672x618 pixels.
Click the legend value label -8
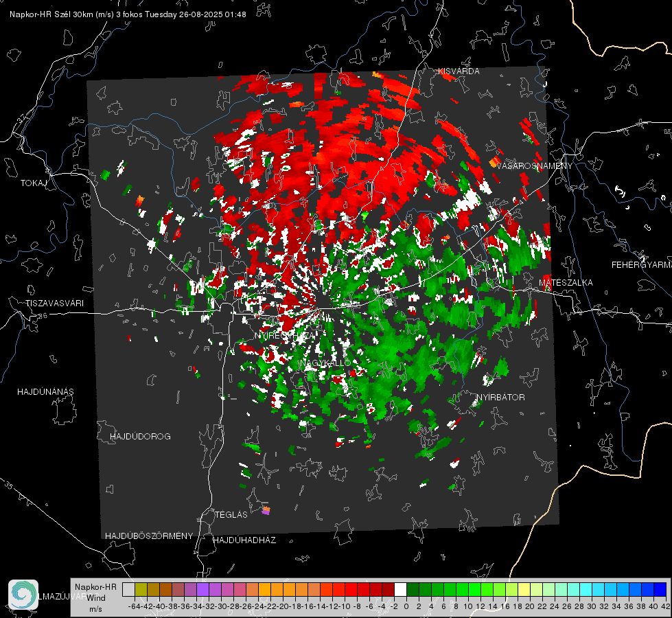click(357, 606)
